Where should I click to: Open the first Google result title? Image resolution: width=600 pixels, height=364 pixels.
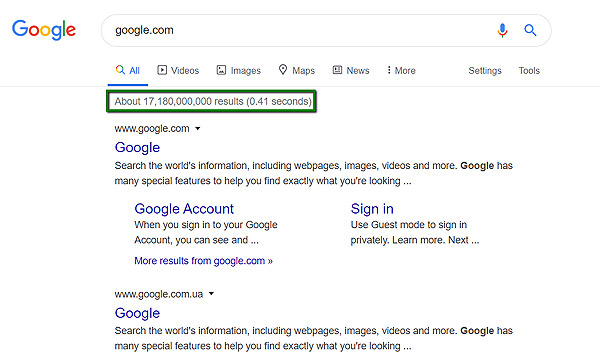tap(137, 148)
